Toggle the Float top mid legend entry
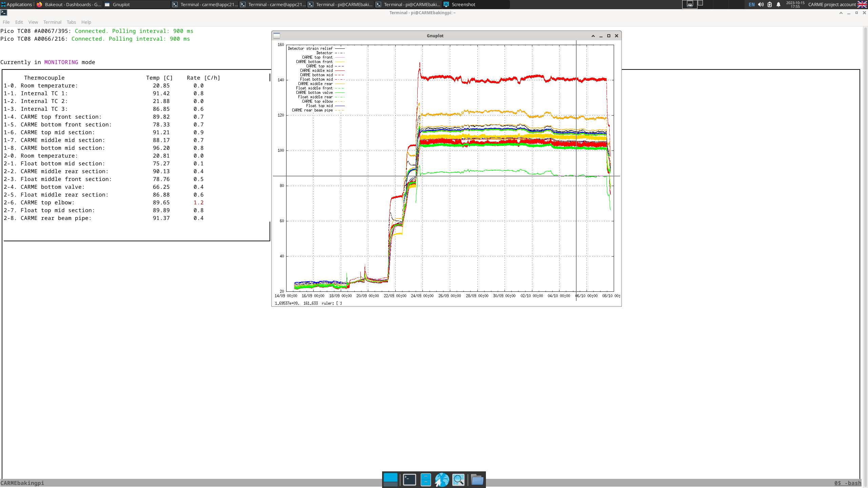This screenshot has width=868, height=488. 319,106
